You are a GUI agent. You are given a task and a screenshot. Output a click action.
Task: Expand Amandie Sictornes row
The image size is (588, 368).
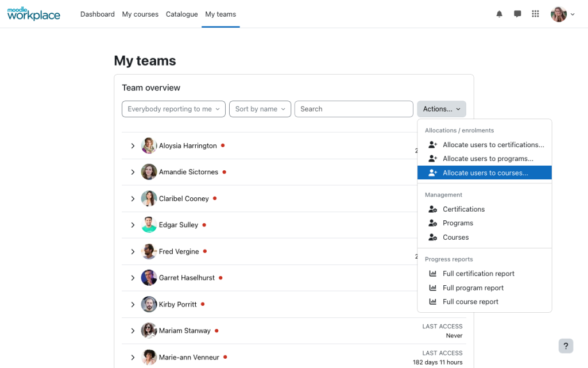click(x=133, y=172)
